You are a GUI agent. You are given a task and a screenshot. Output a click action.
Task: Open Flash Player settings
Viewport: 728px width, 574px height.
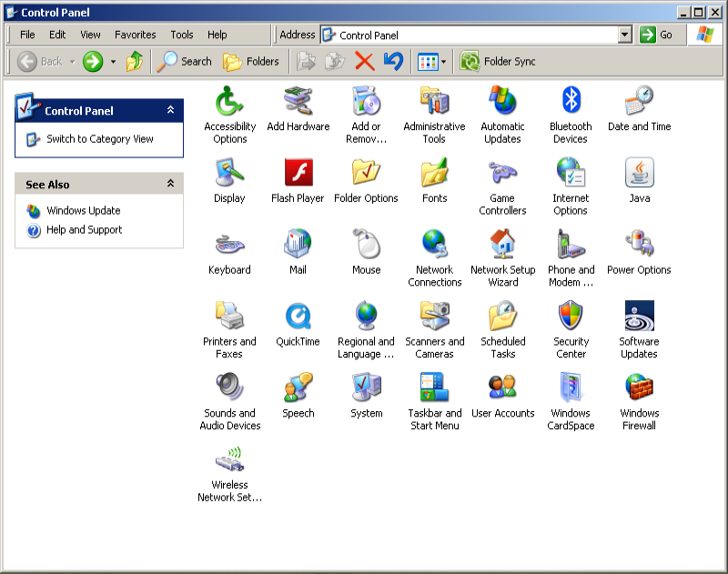click(298, 180)
